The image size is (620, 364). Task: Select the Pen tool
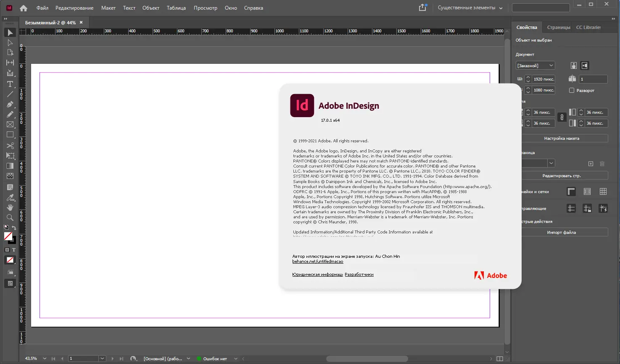click(10, 105)
